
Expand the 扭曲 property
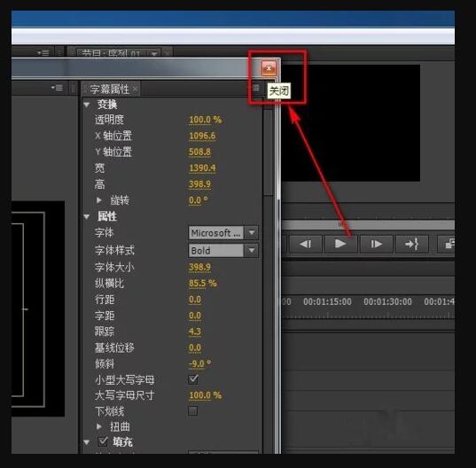pos(98,426)
